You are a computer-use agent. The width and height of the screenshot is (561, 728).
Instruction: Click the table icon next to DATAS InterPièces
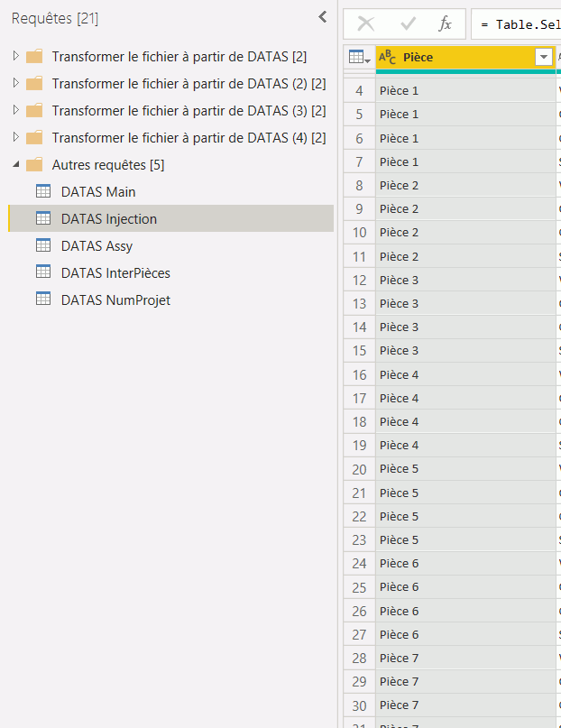pos(43,272)
